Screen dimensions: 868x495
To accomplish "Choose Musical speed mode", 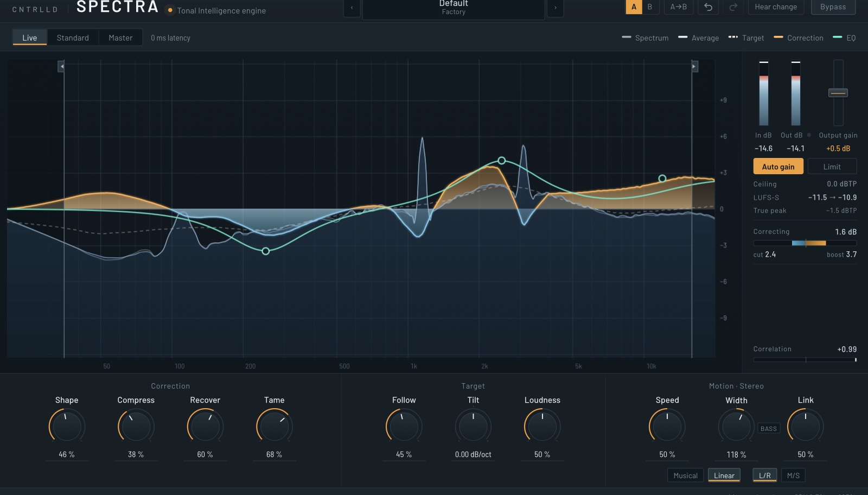I will click(x=686, y=475).
